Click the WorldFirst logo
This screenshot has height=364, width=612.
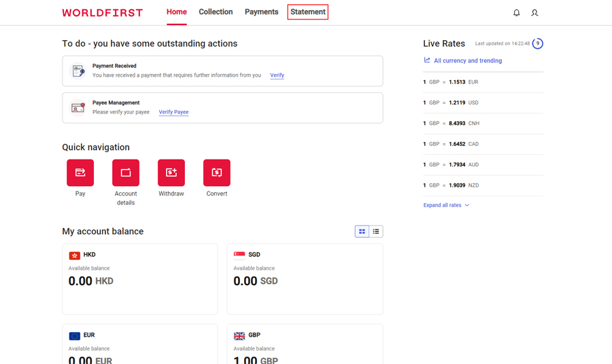(103, 13)
